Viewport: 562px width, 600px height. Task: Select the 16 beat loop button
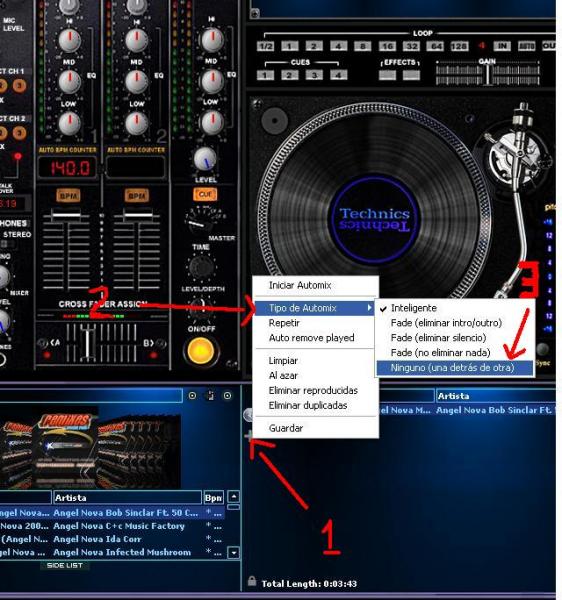point(387,46)
